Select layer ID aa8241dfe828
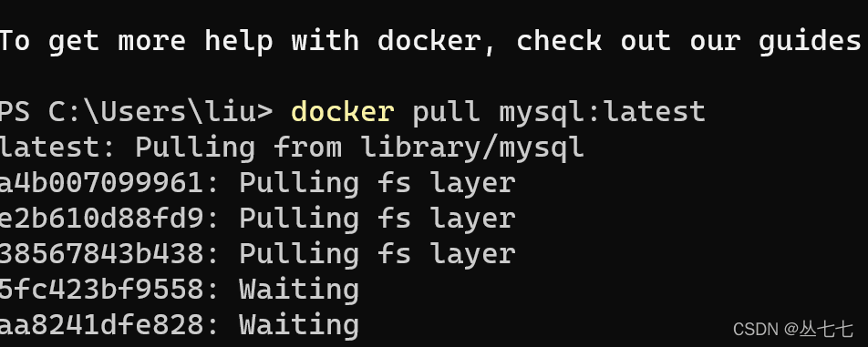This screenshot has height=347, width=868. pyautogui.click(x=101, y=324)
